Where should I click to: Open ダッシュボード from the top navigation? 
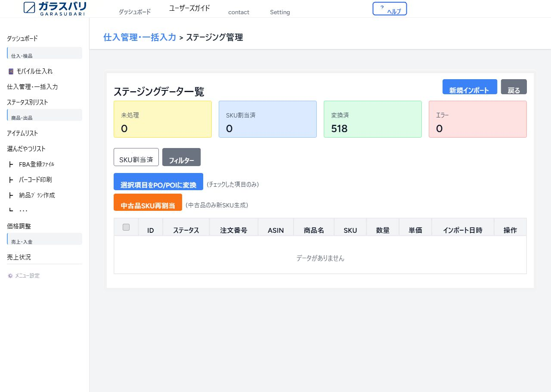click(x=134, y=12)
